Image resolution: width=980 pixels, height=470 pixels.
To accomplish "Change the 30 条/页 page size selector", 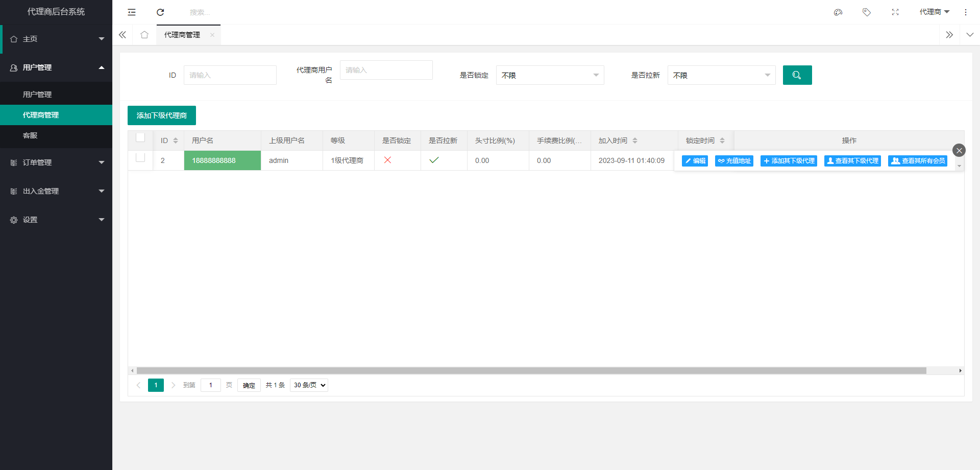I will (309, 385).
